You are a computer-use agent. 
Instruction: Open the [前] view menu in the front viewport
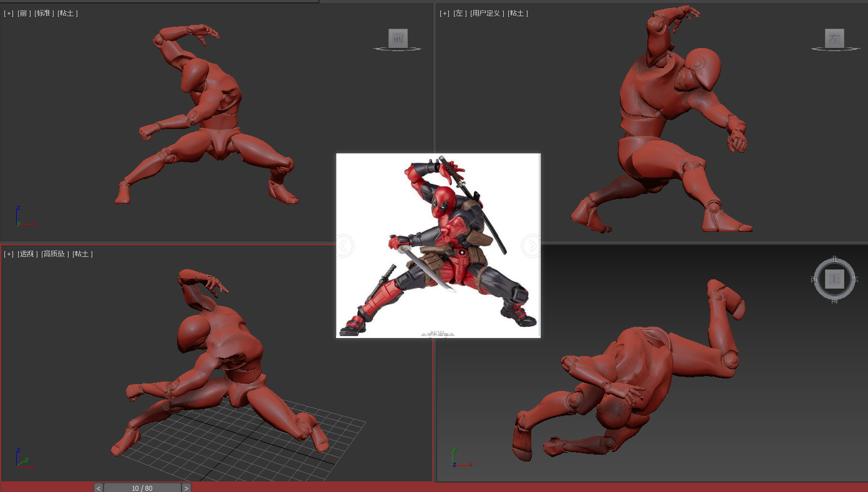pyautogui.click(x=24, y=13)
